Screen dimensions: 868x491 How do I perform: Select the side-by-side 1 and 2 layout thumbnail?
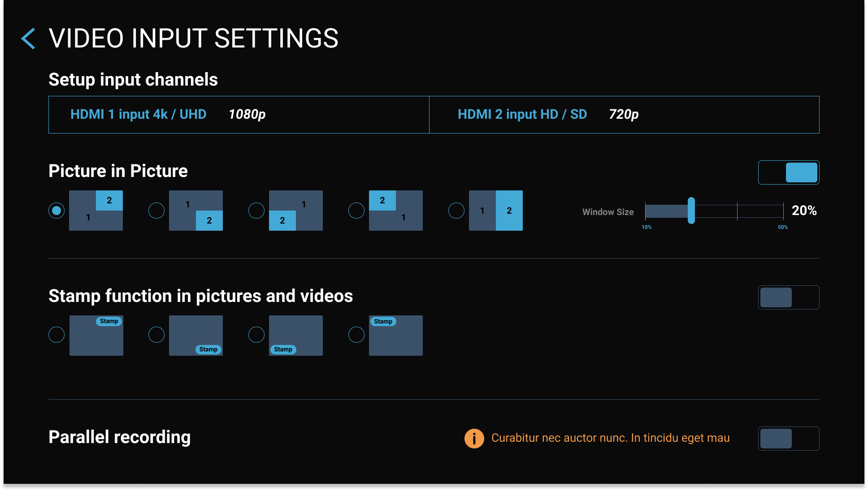496,211
